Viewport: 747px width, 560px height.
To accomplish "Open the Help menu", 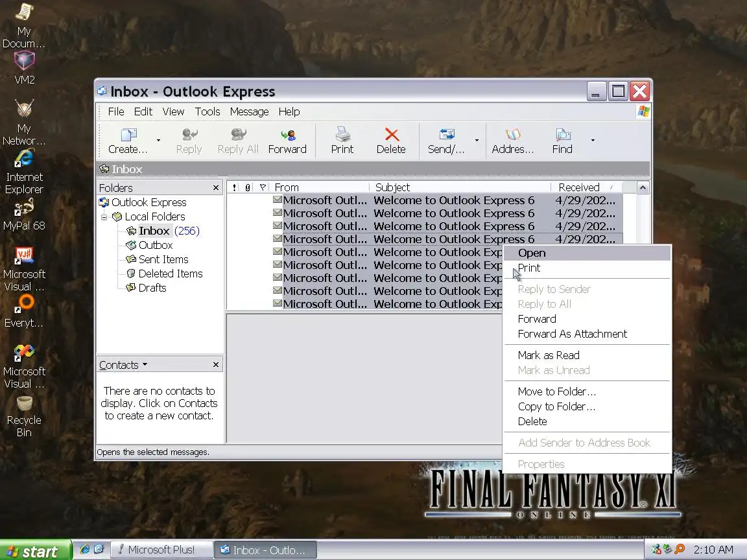I will click(289, 112).
